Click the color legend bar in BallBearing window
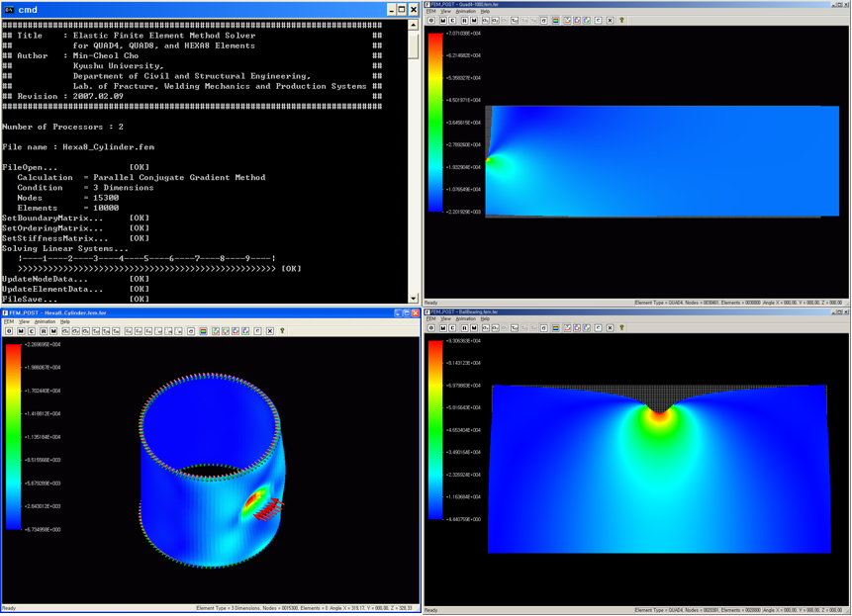Screen dimensions: 852x616 click(x=435, y=430)
